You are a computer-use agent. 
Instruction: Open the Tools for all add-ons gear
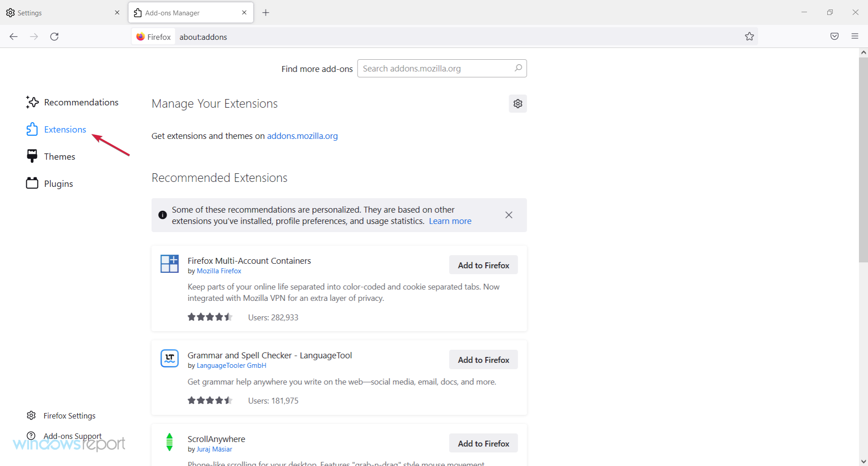[518, 103]
